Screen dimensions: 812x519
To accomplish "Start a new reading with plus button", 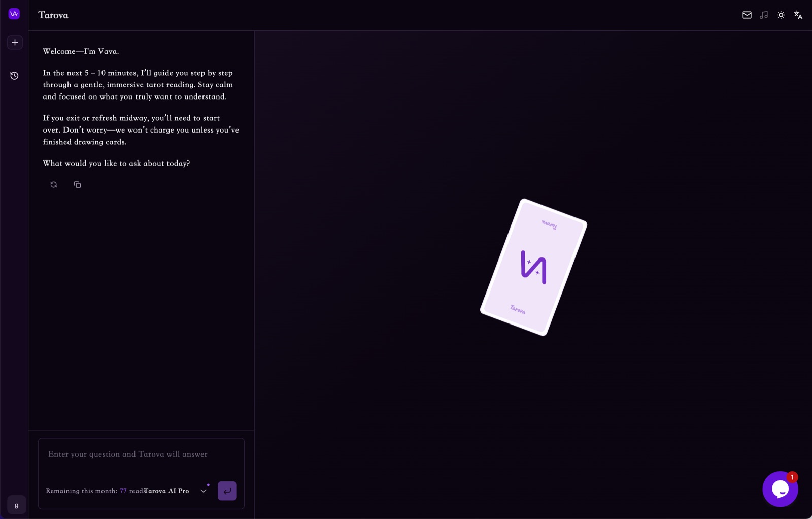I will pos(15,43).
